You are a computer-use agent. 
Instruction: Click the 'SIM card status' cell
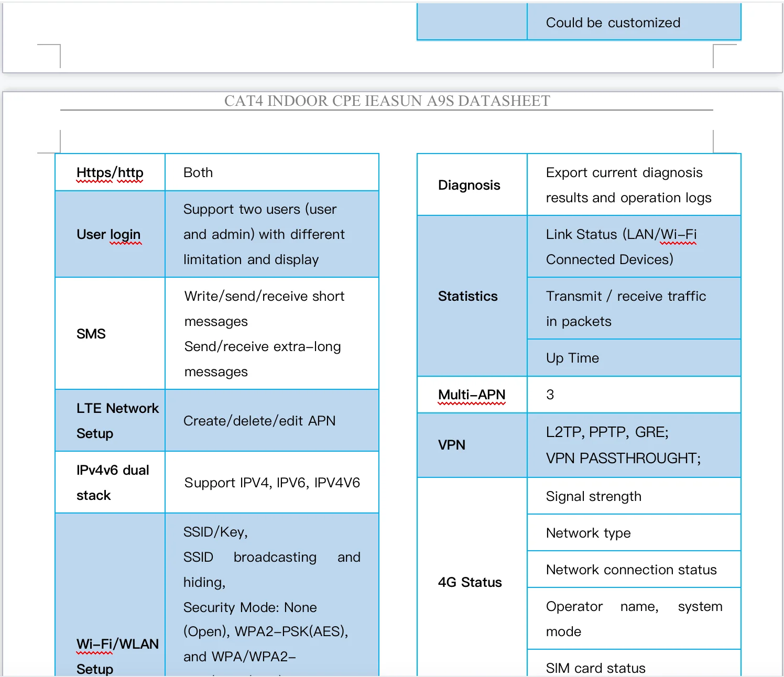(595, 668)
